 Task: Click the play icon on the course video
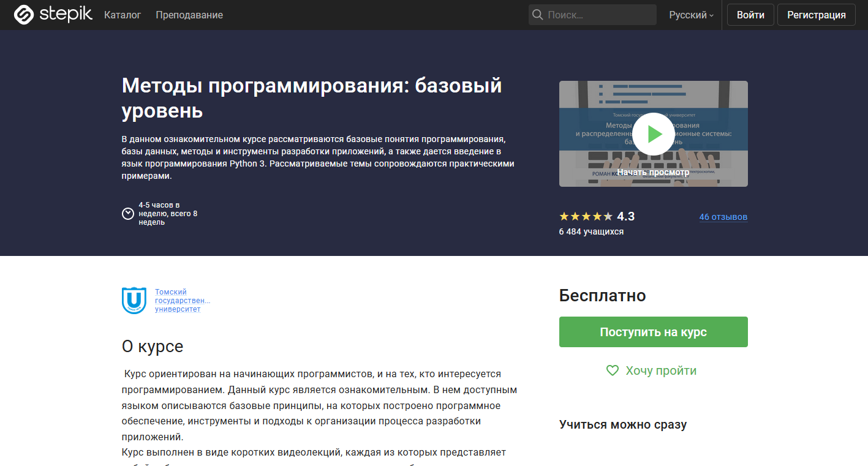[x=653, y=133]
